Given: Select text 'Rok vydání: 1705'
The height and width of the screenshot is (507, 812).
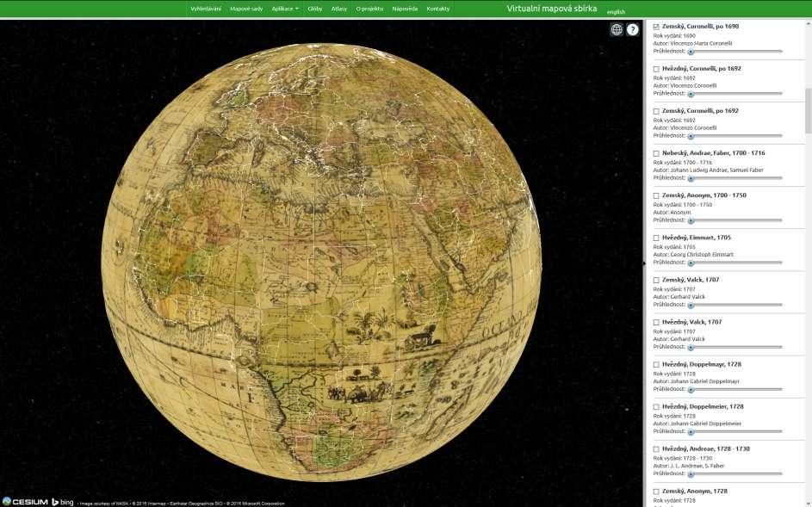Looking at the screenshot, I should tap(674, 247).
